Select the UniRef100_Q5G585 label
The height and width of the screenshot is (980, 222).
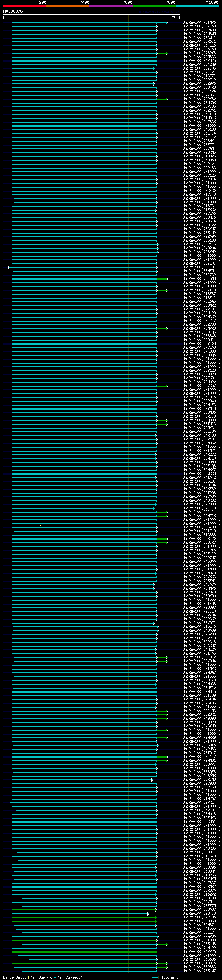[x=199, y=959]
